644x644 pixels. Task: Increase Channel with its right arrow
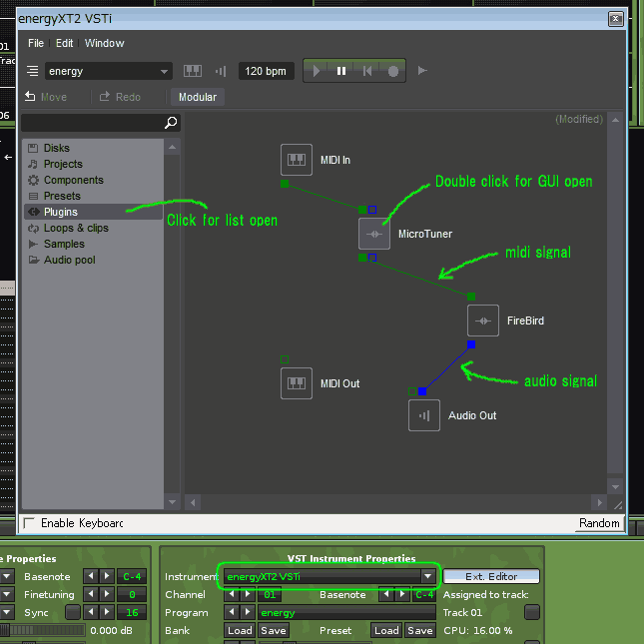pyautogui.click(x=248, y=594)
